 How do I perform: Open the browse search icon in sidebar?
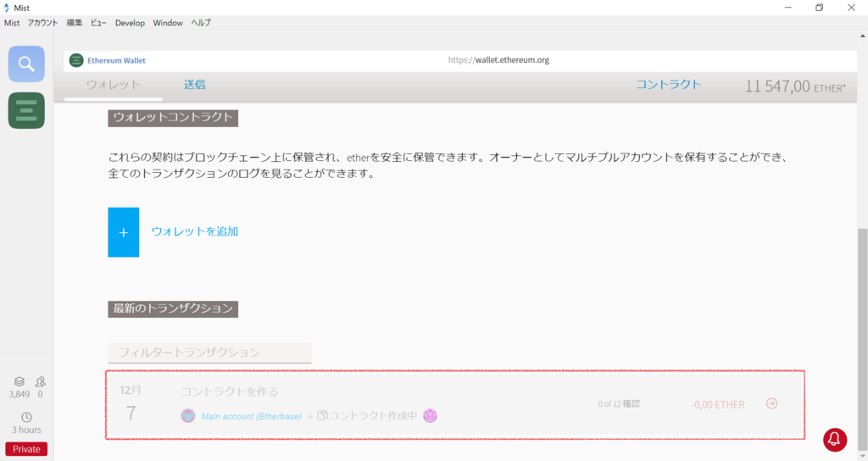pos(26,64)
